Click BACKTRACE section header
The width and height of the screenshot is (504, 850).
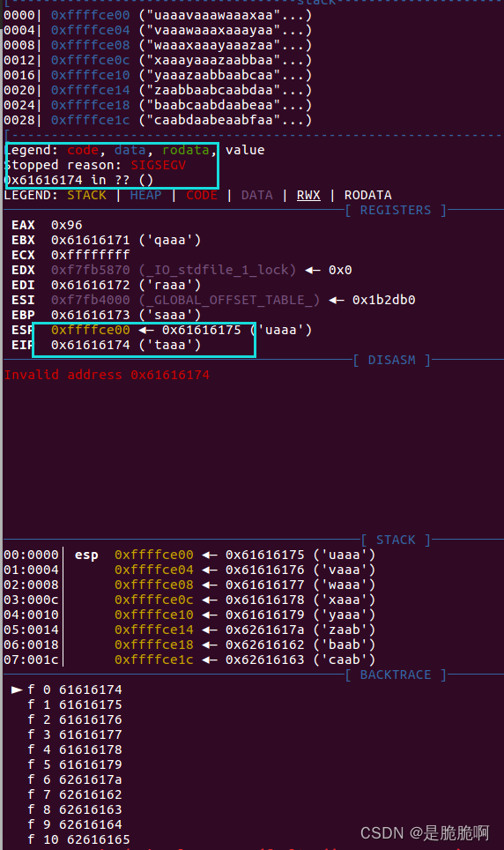[x=396, y=675]
